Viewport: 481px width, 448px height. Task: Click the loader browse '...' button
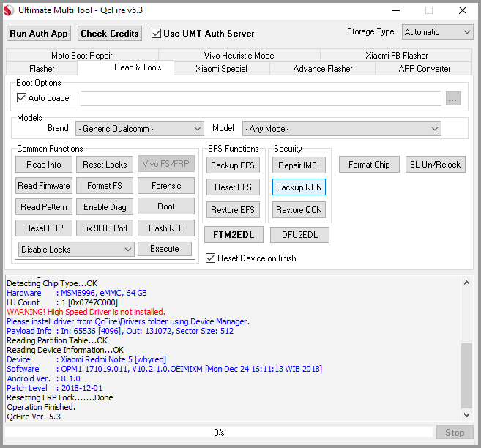tap(452, 98)
